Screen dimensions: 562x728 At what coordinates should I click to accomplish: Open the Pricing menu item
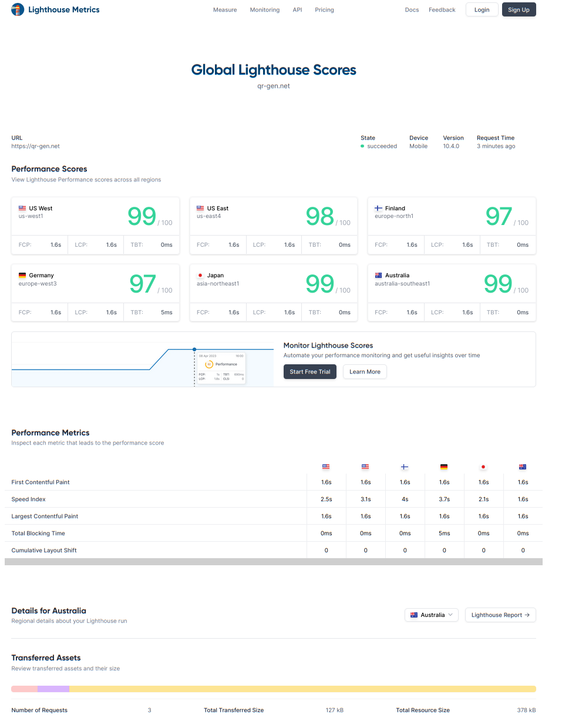[x=324, y=10]
